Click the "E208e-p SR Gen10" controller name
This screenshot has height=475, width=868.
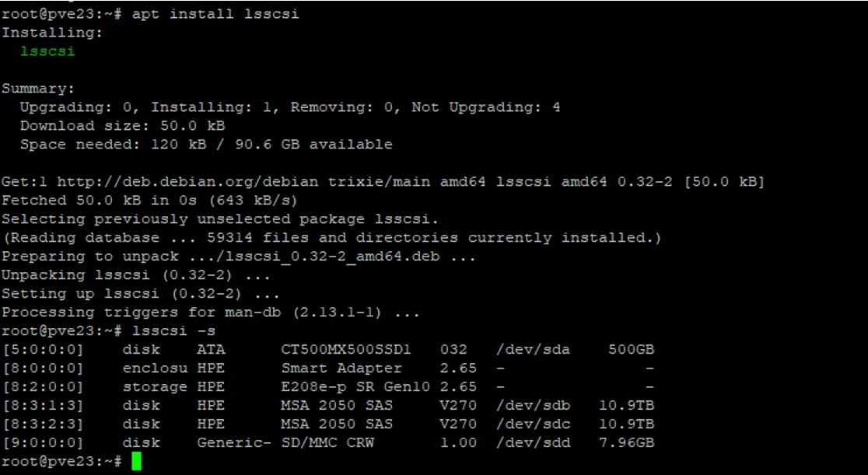coord(355,387)
